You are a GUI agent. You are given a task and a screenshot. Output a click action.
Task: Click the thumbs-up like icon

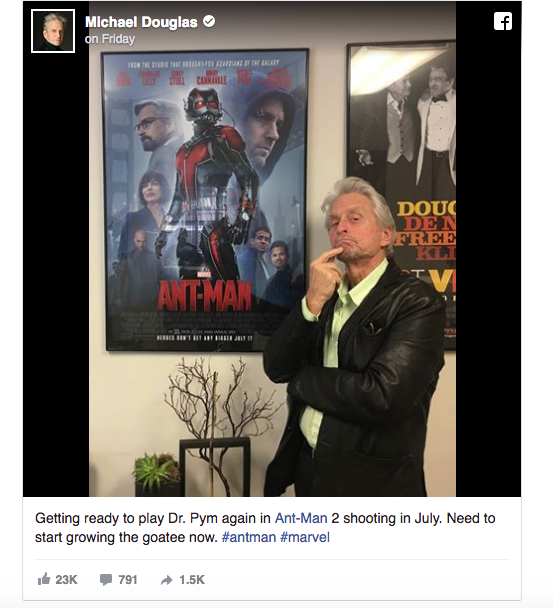[x=44, y=579]
